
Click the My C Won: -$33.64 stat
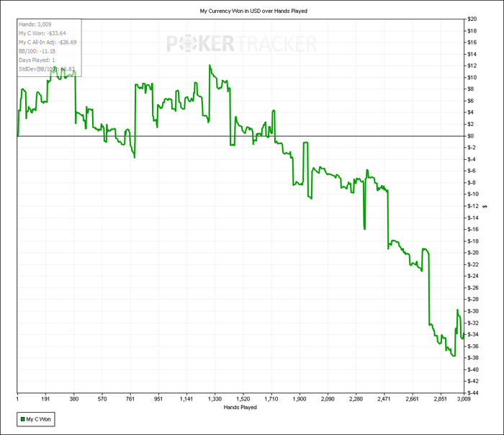pyautogui.click(x=42, y=33)
